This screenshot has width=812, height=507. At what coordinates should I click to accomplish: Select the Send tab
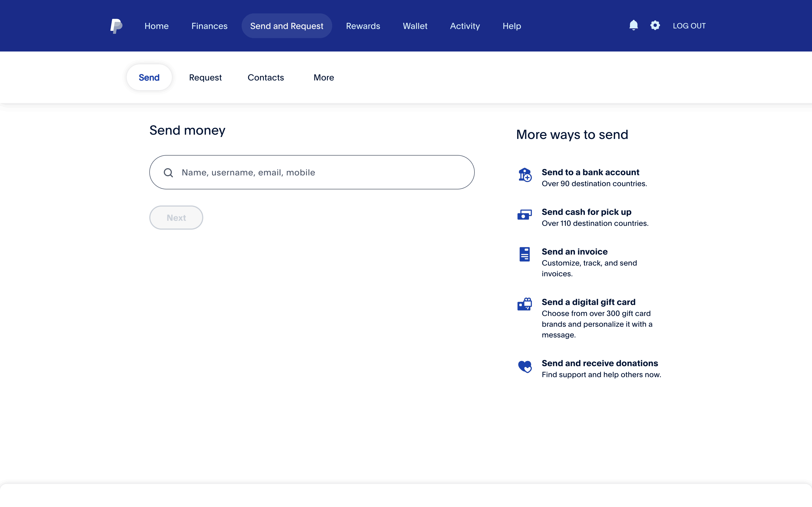(x=149, y=78)
